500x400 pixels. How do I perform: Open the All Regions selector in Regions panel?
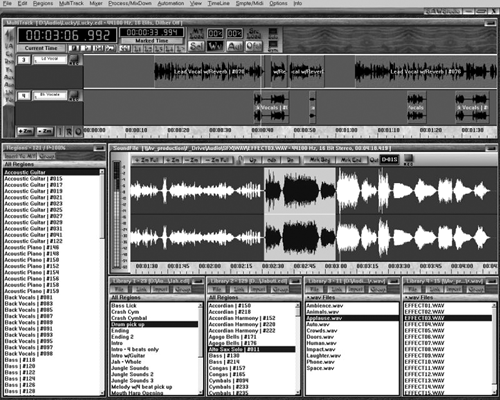click(x=54, y=164)
